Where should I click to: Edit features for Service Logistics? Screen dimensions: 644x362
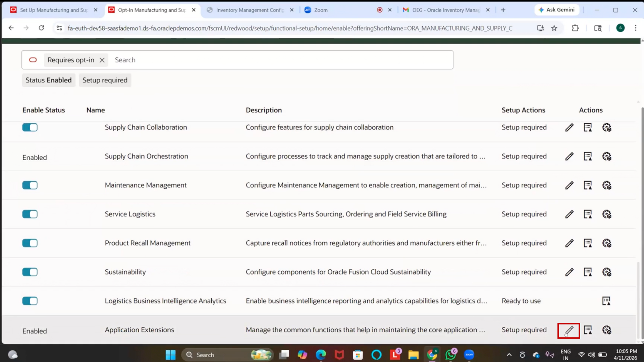tap(569, 214)
